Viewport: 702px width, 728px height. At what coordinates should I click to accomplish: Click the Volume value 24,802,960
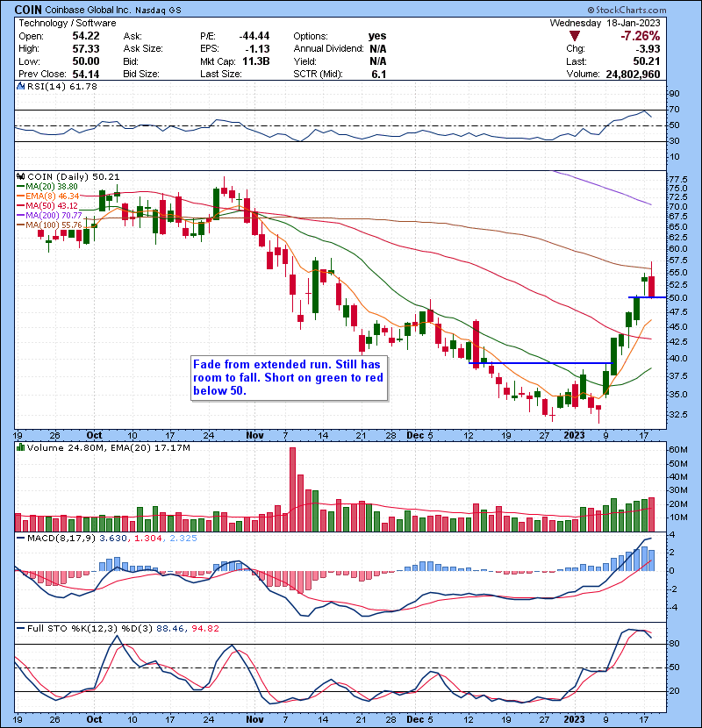click(633, 75)
